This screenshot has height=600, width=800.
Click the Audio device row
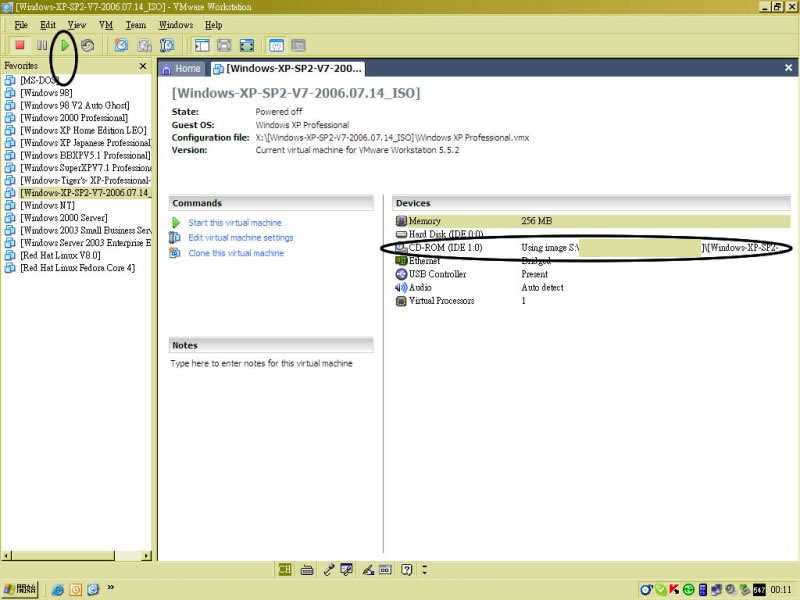click(592, 287)
